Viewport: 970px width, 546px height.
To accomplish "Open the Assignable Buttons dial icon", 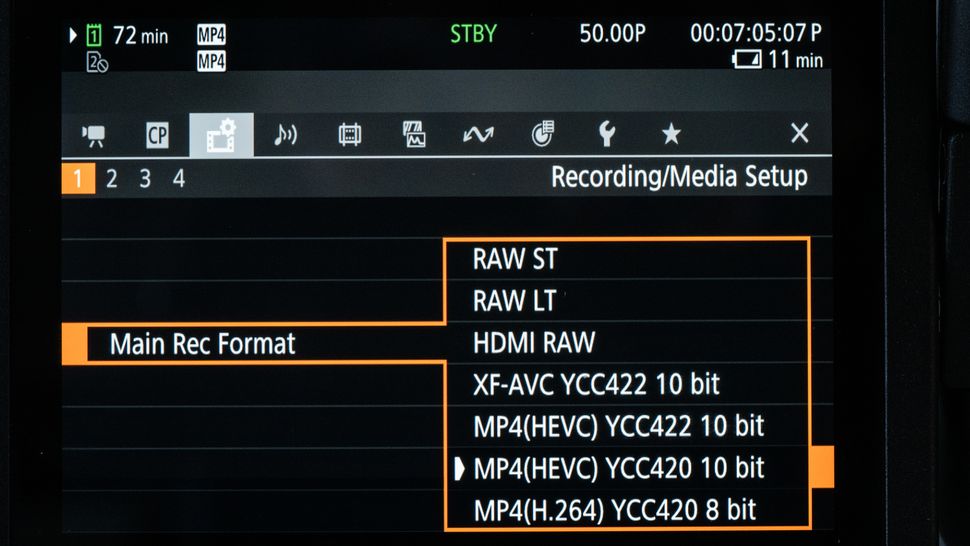I will click(542, 135).
